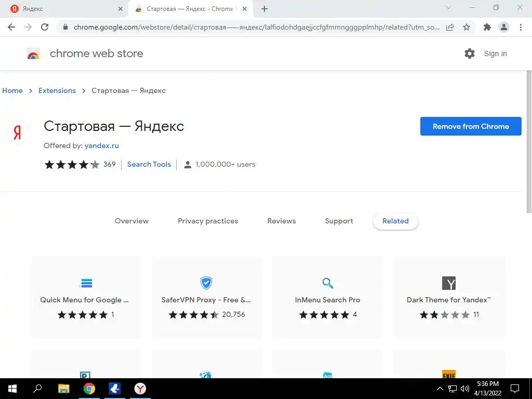The height and width of the screenshot is (399, 532).
Task: Click the InMenu Search Pro magnifier icon
Action: pos(327,283)
